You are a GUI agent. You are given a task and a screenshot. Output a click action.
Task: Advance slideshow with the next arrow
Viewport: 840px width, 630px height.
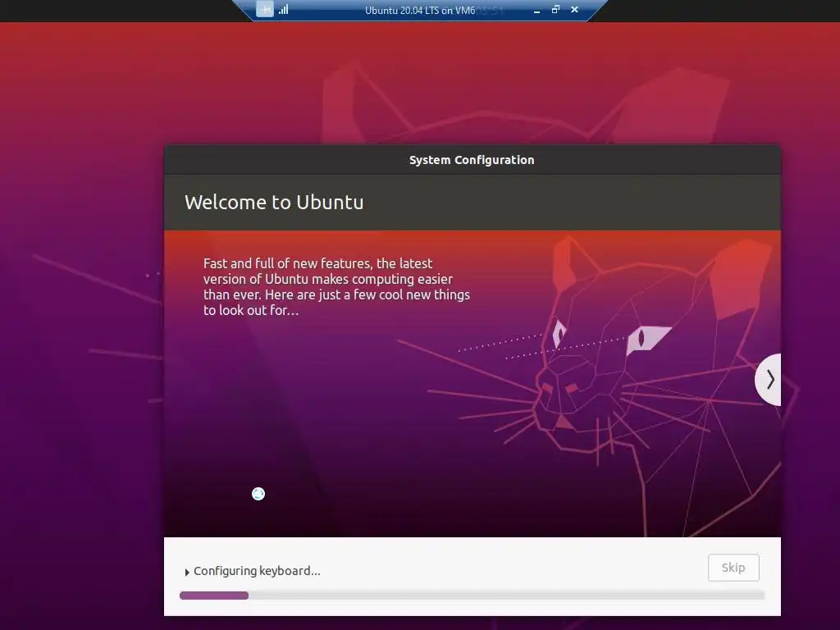click(769, 379)
